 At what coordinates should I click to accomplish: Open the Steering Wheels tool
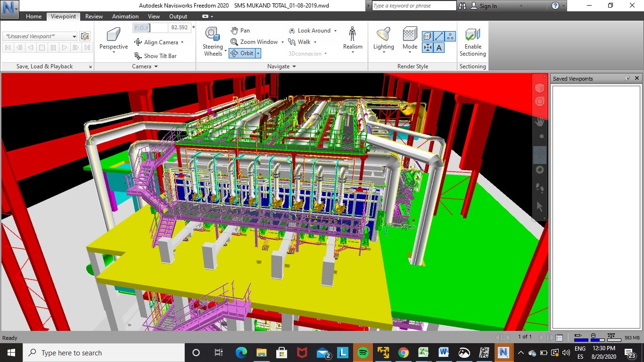(x=213, y=41)
